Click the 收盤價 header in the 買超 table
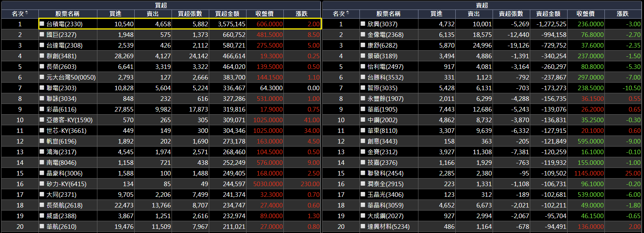This screenshot has height=233, width=644. 264,14
